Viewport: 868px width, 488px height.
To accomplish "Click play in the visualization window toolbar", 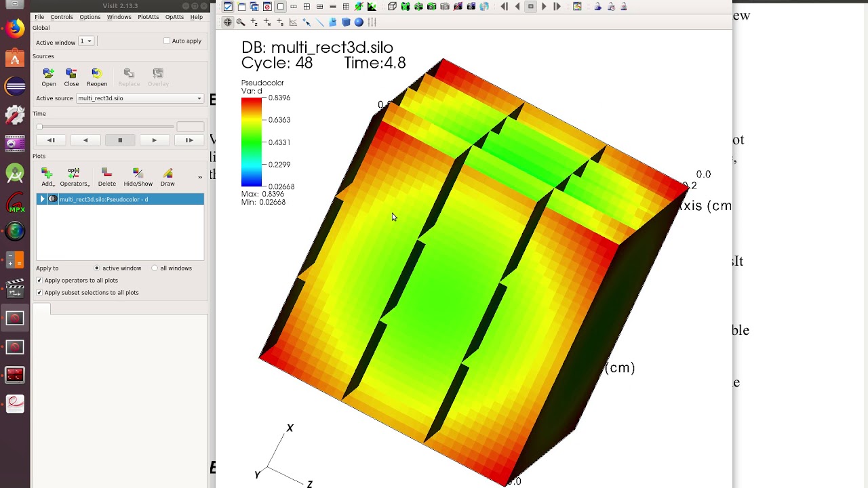I will click(x=544, y=7).
